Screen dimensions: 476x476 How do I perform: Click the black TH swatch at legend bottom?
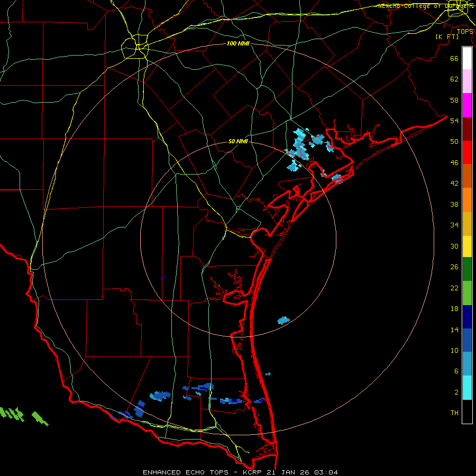[467, 411]
